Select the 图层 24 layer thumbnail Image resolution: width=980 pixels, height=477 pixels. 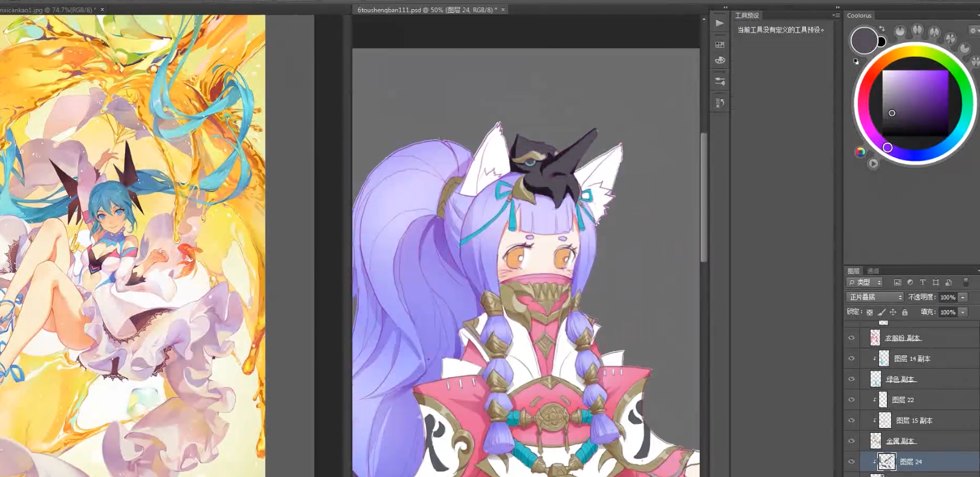pos(886,461)
